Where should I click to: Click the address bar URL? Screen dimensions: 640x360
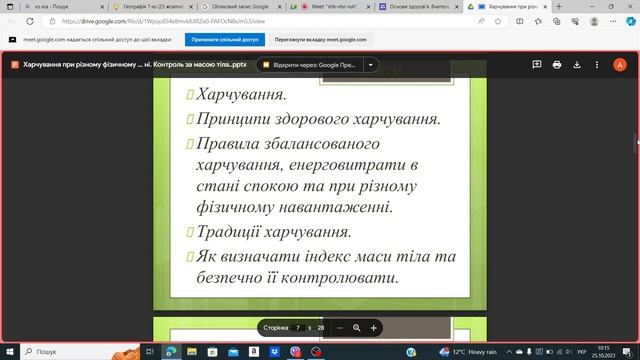pos(163,21)
